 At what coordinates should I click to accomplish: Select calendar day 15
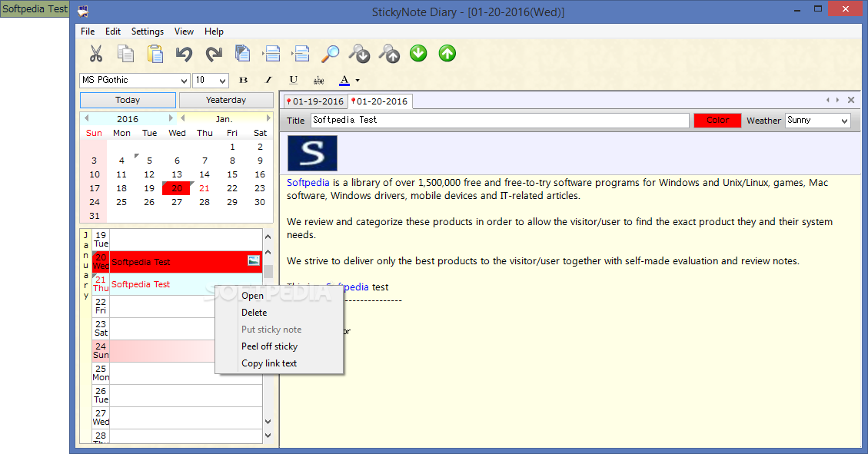point(232,174)
